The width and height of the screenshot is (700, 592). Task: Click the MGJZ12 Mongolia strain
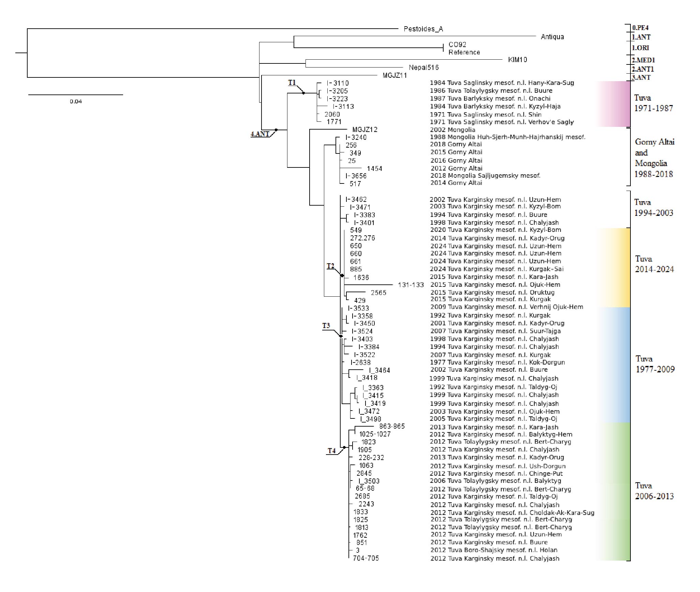[364, 130]
